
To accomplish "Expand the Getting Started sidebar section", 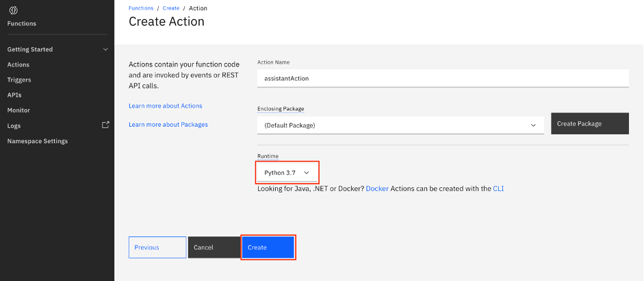I will 105,49.
